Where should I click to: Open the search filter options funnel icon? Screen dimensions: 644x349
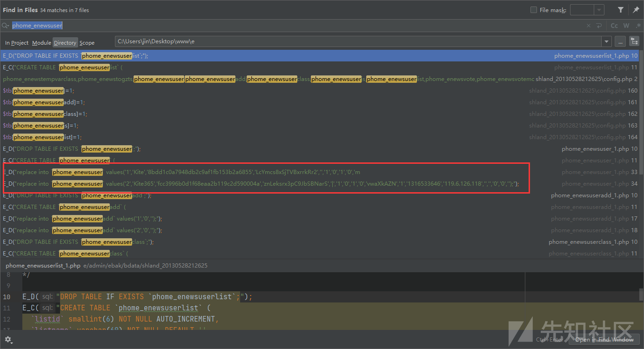coord(620,10)
